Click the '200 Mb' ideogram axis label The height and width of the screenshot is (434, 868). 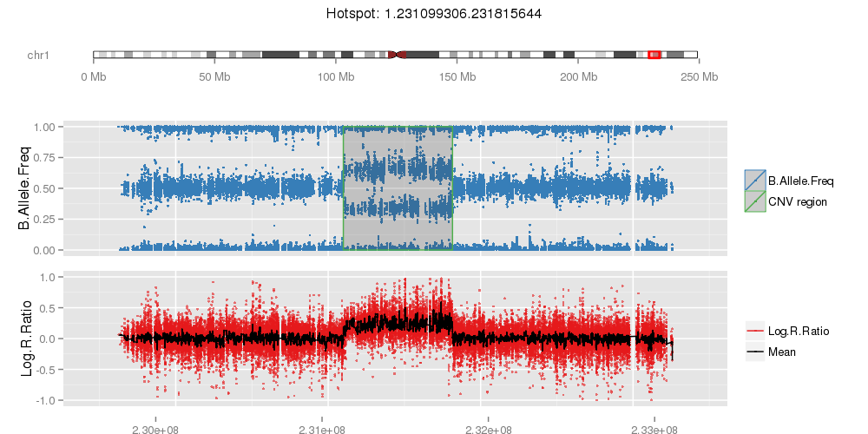578,77
